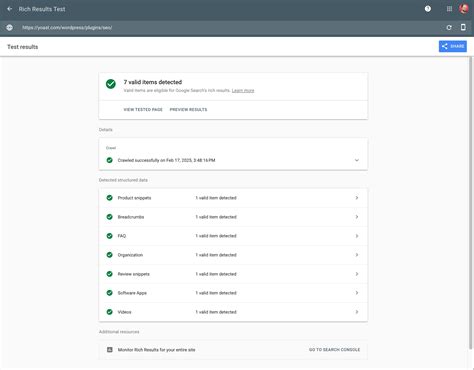Click the 7 valid items detected heading
The image size is (474, 370).
153,82
